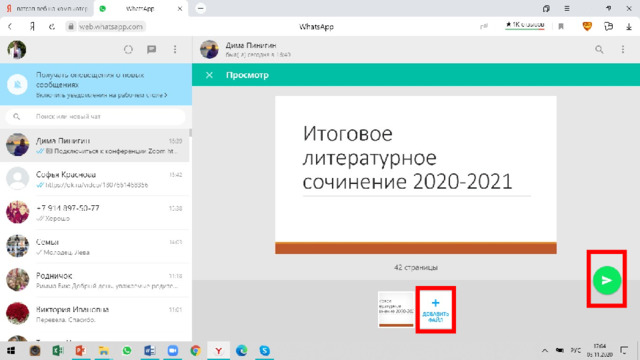Open the Windows Start menu
Viewport: 640px width, 360px height.
tap(11, 351)
